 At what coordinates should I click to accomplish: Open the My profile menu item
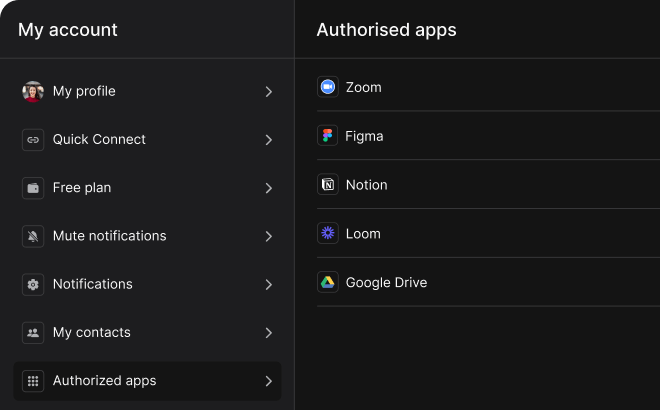[x=147, y=91]
